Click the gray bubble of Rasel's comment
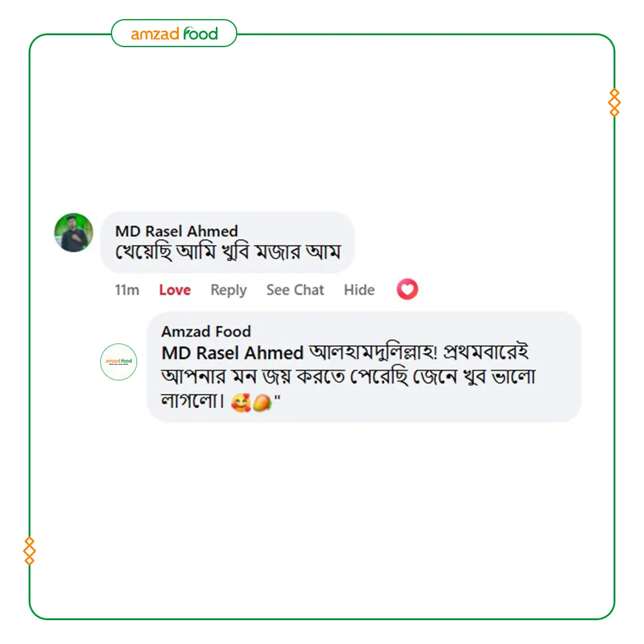The image size is (644, 644). (227, 242)
